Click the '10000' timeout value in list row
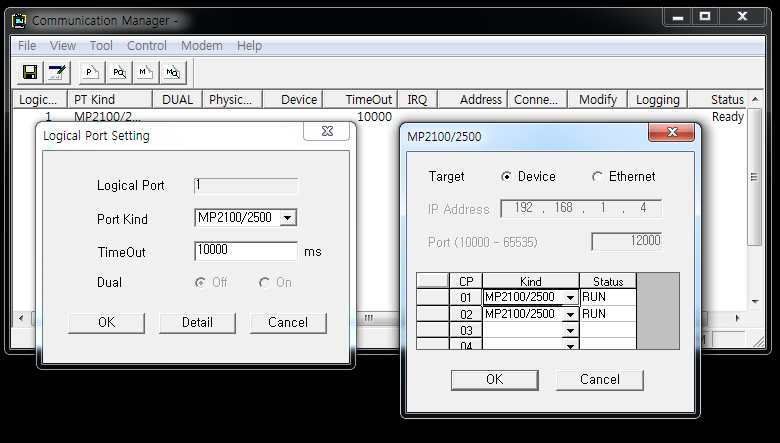The image size is (780, 443). 375,117
